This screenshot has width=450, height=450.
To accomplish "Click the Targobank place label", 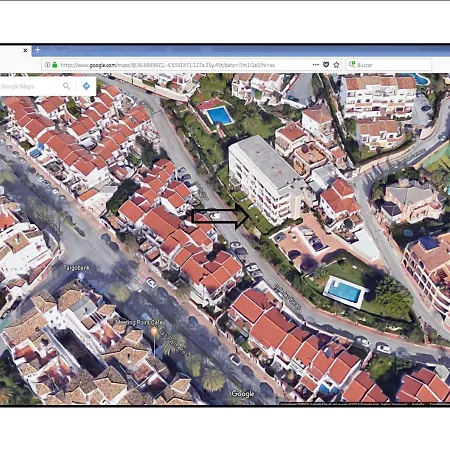I will tap(77, 267).
